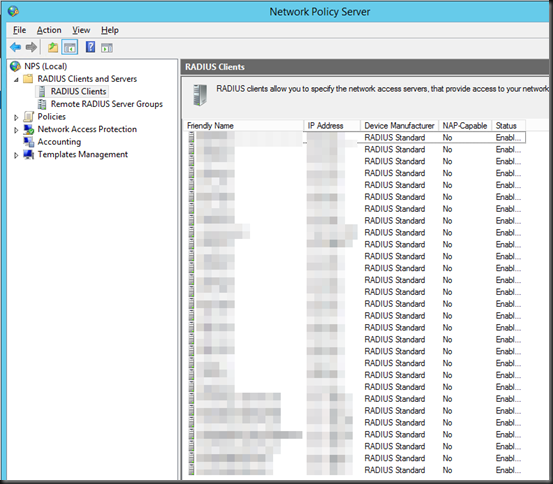Select Accounting tree item
Viewport: 553px width, 484px height.
[x=59, y=142]
